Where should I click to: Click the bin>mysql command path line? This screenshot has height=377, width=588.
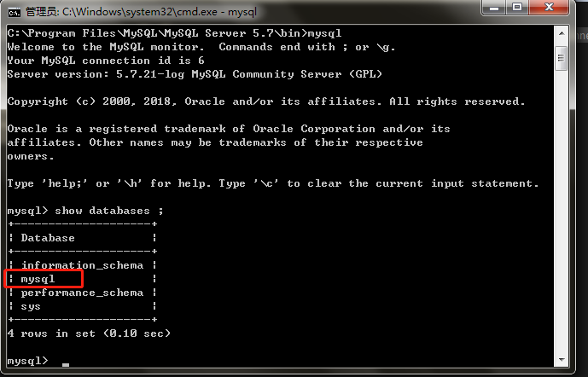[x=174, y=33]
